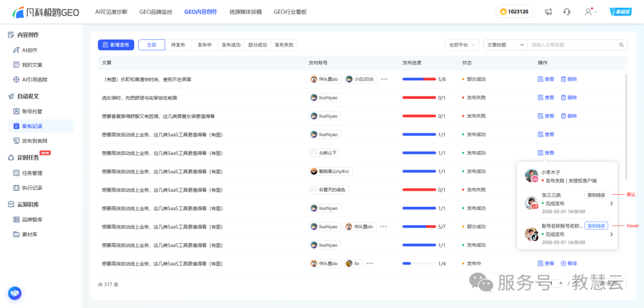This screenshot has width=644, height=308.
Task: Open GEO行业看板 in top navigation
Action: coord(290,12)
